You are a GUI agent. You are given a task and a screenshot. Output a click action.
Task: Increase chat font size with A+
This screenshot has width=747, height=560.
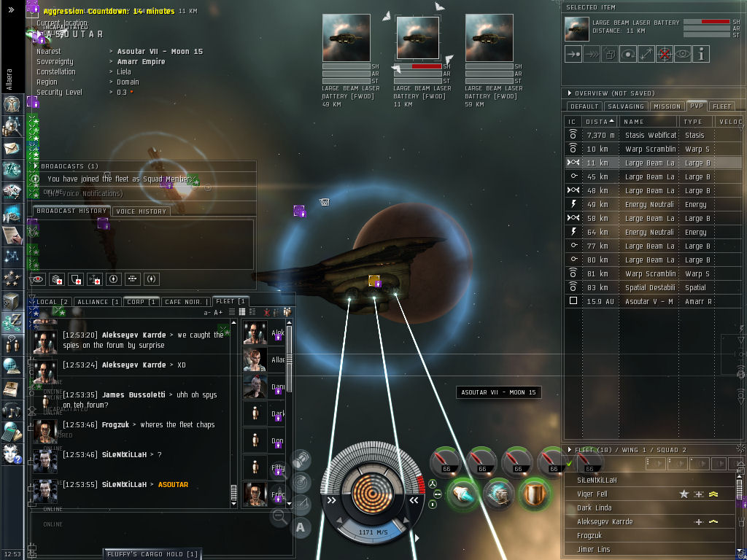[218, 313]
